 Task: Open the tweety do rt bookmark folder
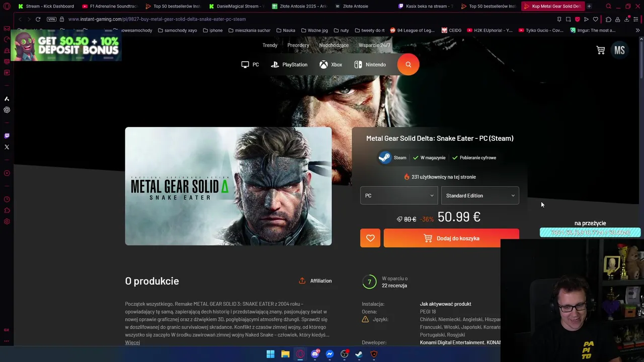[369, 30]
